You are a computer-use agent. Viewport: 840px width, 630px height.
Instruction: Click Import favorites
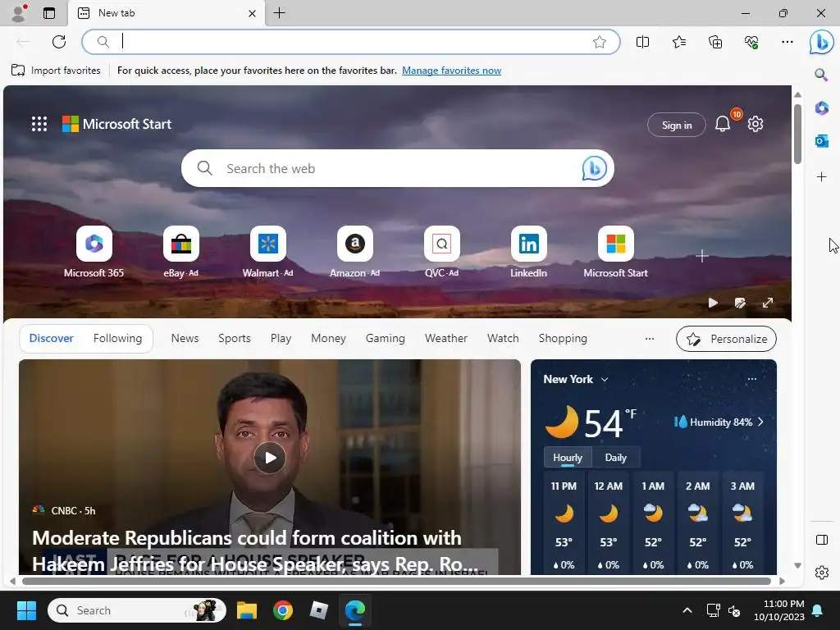pyautogui.click(x=56, y=71)
